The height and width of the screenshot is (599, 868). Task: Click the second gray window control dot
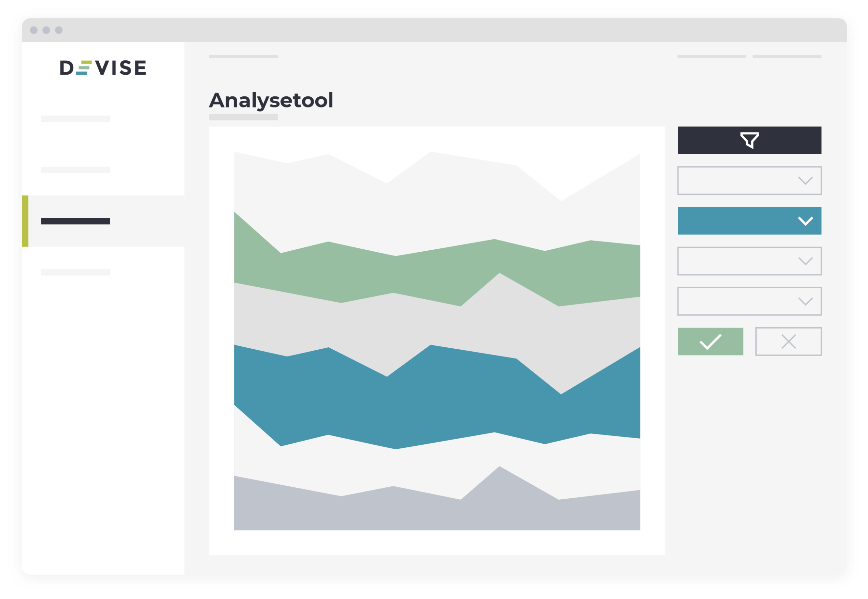(46, 30)
